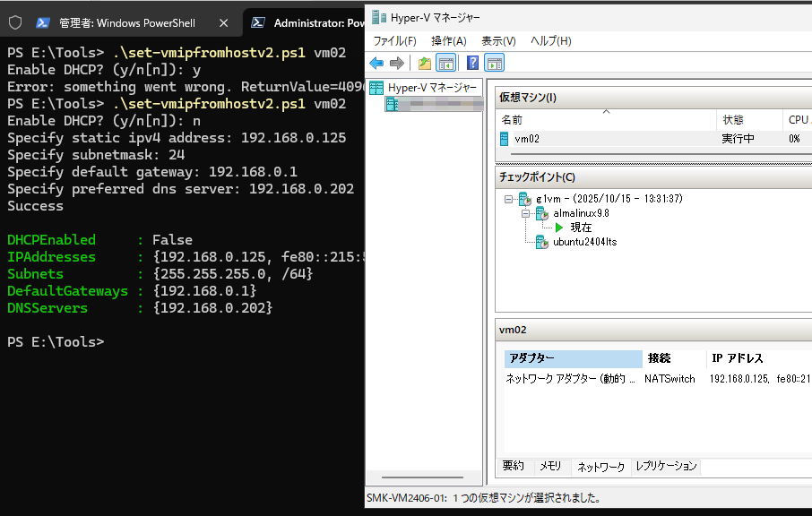This screenshot has width=812, height=516.
Task: Click the Up one level folder icon
Action: [425, 63]
